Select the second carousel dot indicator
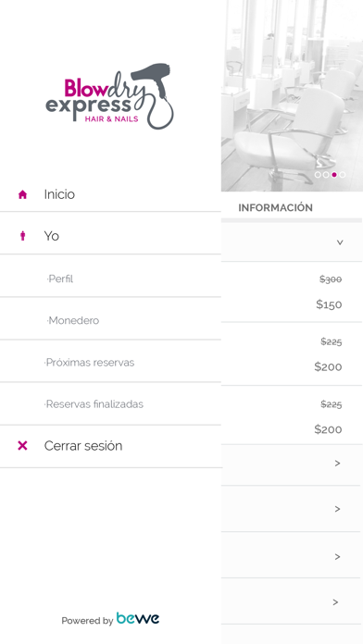 (326, 175)
